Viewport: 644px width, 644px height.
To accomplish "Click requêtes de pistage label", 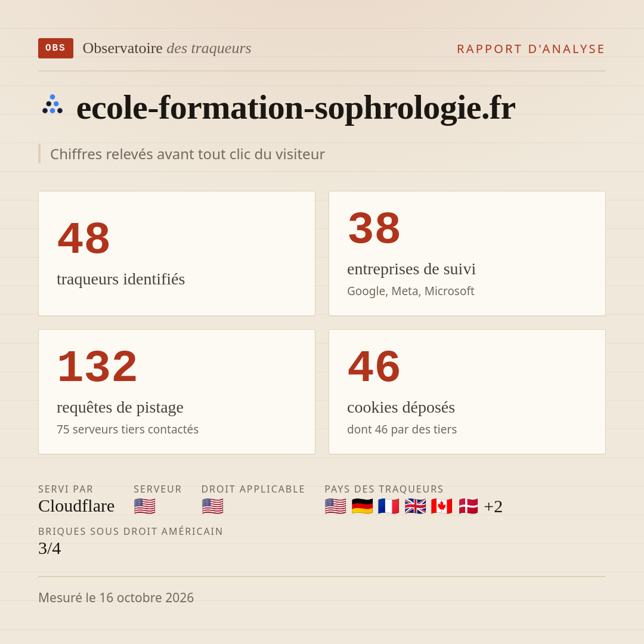I will (x=120, y=407).
